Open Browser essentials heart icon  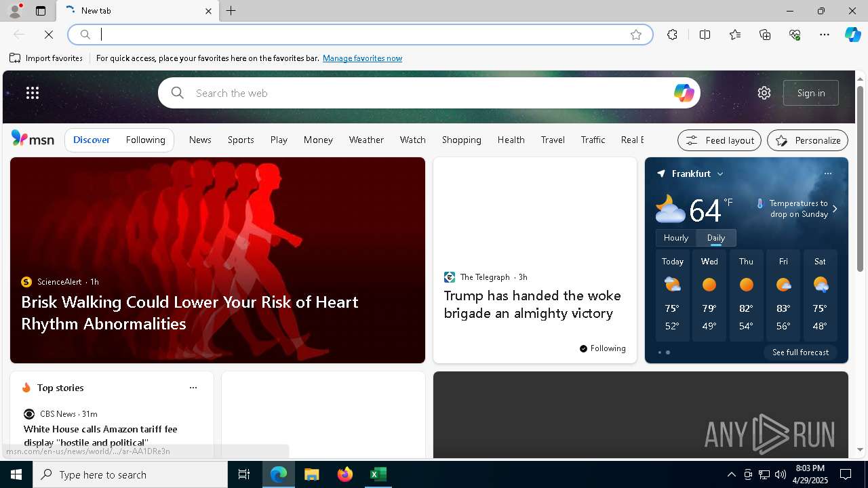click(x=795, y=35)
